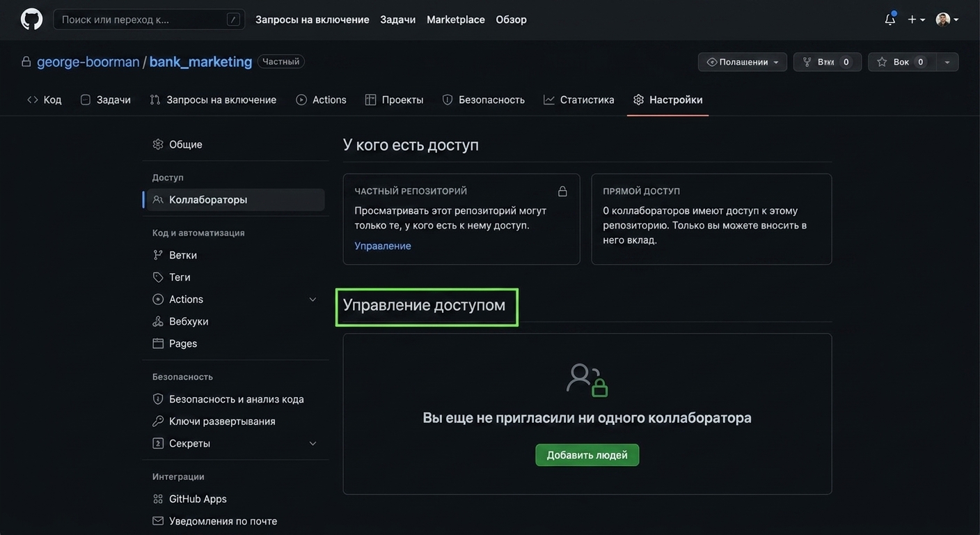Click the ПРЯМОЙ ДОСТУП card title

(x=642, y=191)
